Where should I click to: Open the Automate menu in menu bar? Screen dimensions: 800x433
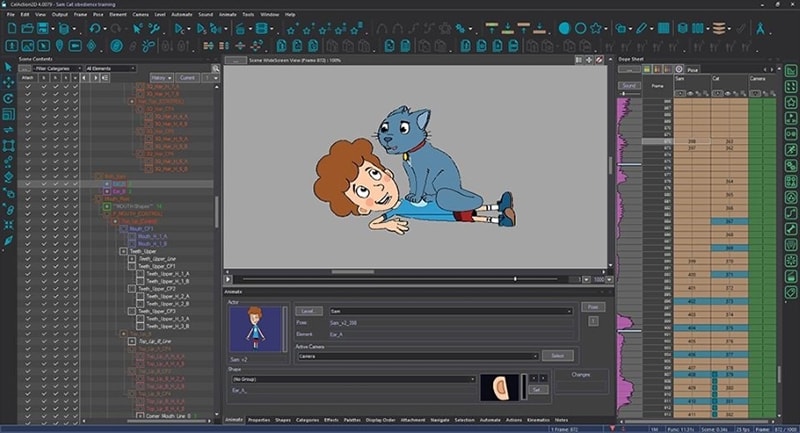pyautogui.click(x=182, y=14)
